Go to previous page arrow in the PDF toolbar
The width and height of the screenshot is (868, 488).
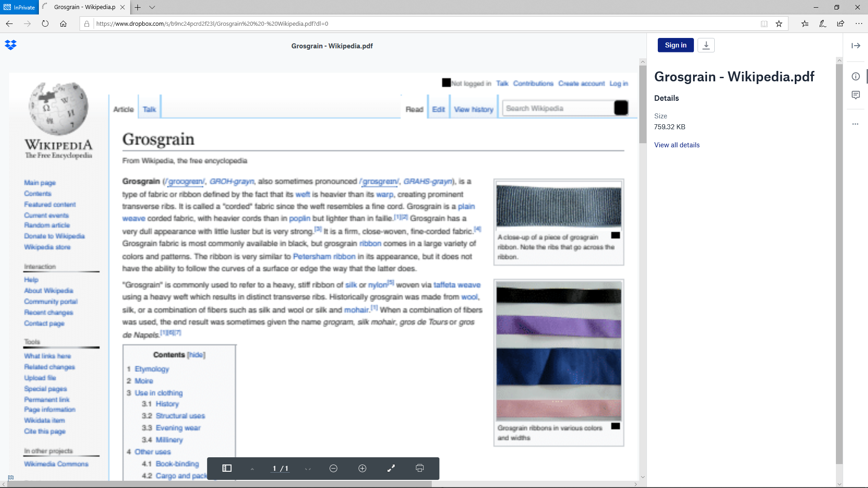point(252,469)
